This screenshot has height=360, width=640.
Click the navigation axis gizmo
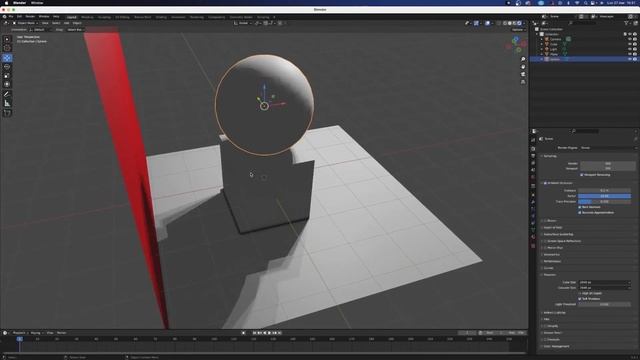click(x=516, y=44)
